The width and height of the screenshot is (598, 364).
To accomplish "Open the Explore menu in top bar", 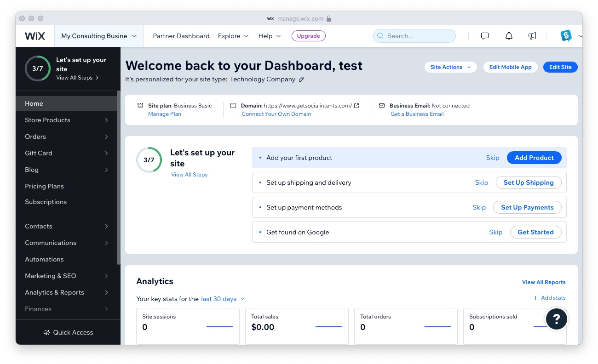I will coord(233,36).
